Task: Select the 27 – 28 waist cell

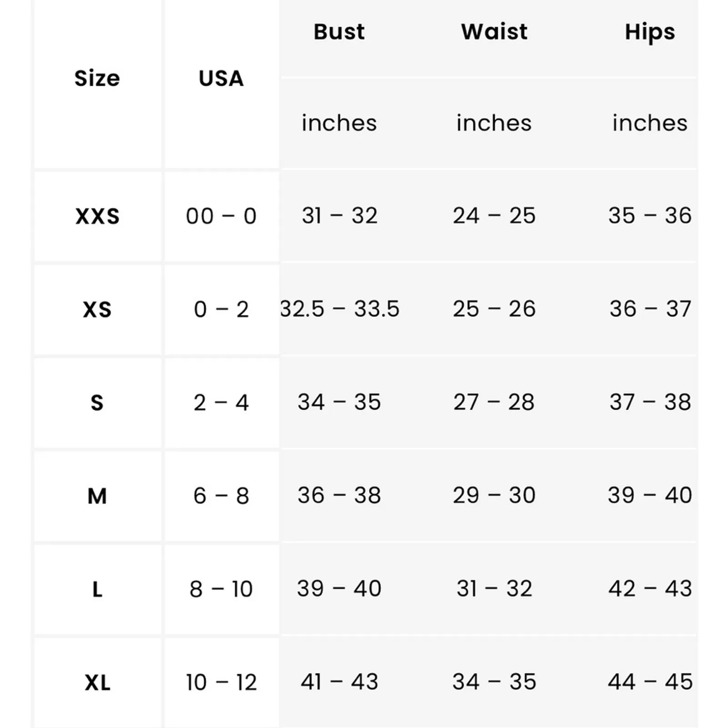Action: (x=494, y=402)
